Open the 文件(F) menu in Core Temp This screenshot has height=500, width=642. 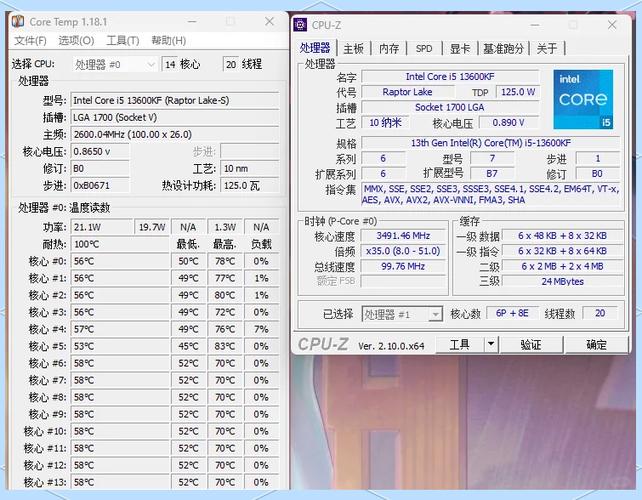coord(30,41)
